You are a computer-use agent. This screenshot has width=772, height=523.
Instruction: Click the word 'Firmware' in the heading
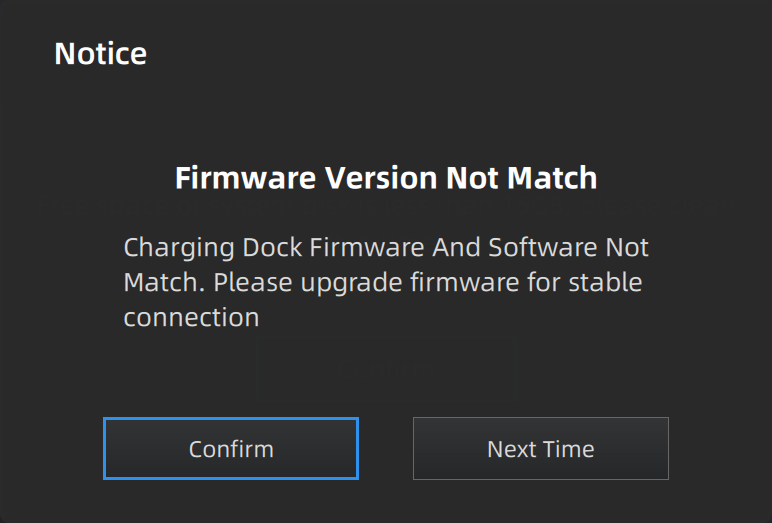246,178
